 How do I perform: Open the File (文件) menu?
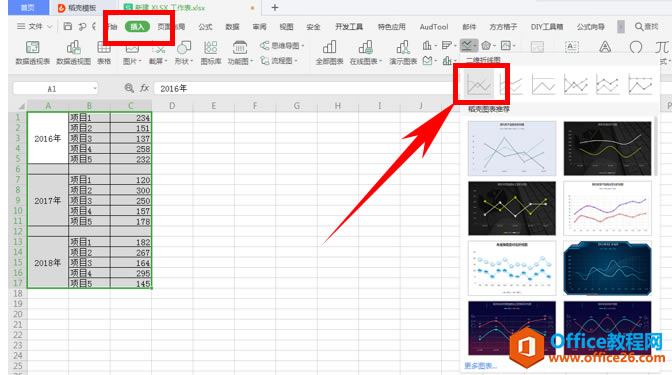pyautogui.click(x=35, y=27)
